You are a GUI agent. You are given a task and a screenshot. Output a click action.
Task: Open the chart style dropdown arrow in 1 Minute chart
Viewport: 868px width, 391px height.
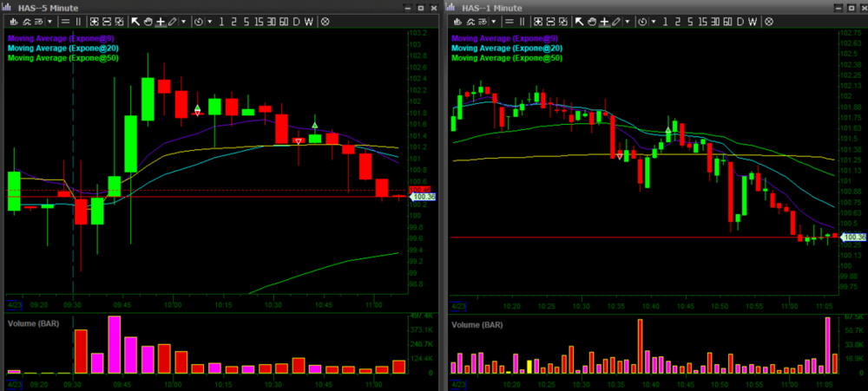click(495, 21)
